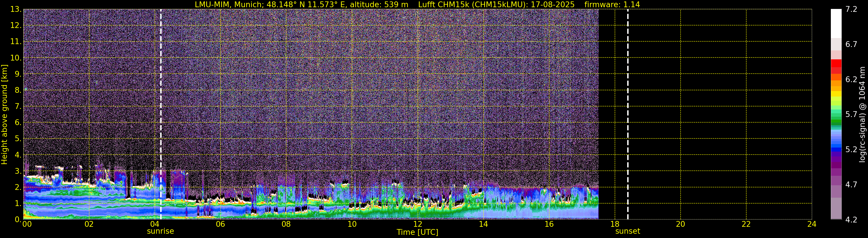The height and width of the screenshot is (238, 868).
Task: Click the 'Height above ground [km]' axis title
Action: pyautogui.click(x=4, y=114)
